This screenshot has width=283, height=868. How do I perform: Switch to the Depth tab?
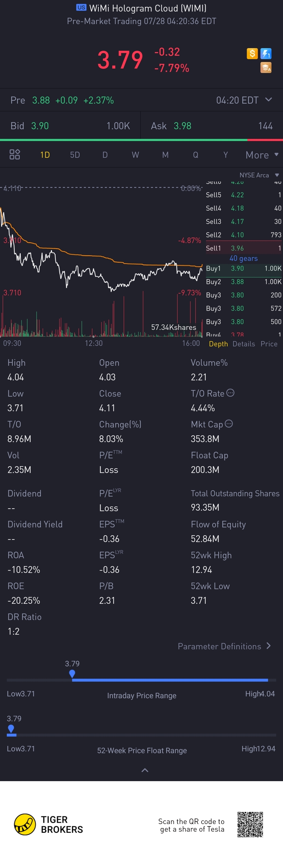click(219, 344)
